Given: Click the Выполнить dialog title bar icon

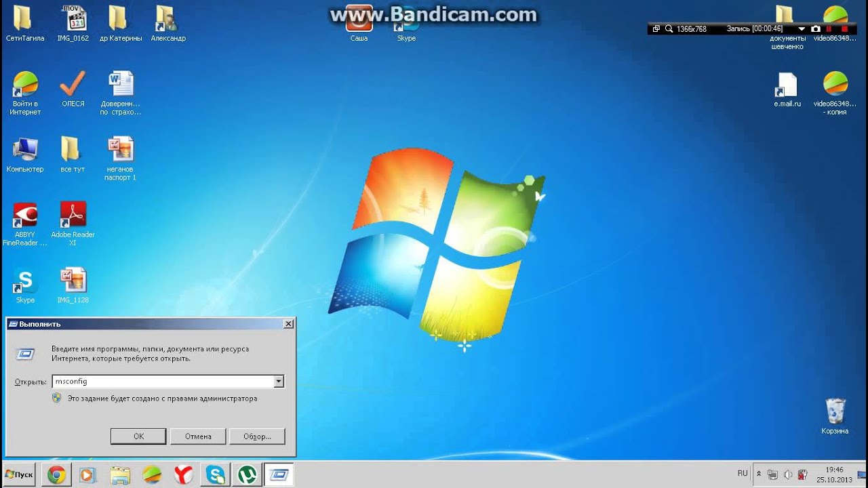Looking at the screenshot, I should [13, 324].
